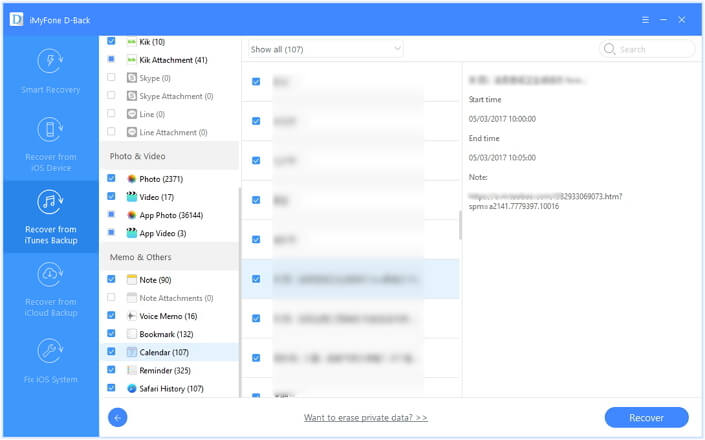Toggle the App Photo (36144) checkbox
Screen dimensions: 705x440
[111, 214]
